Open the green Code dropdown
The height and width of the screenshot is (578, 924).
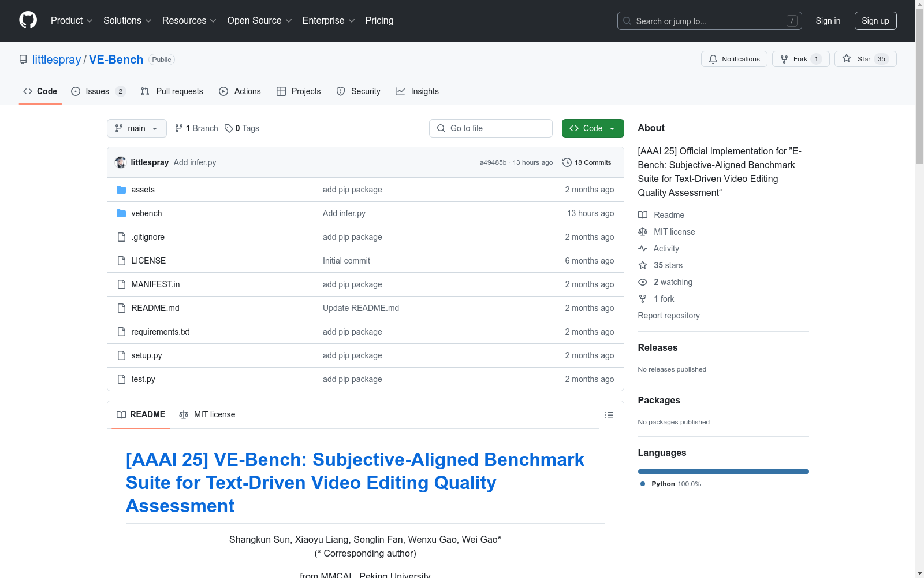point(593,128)
